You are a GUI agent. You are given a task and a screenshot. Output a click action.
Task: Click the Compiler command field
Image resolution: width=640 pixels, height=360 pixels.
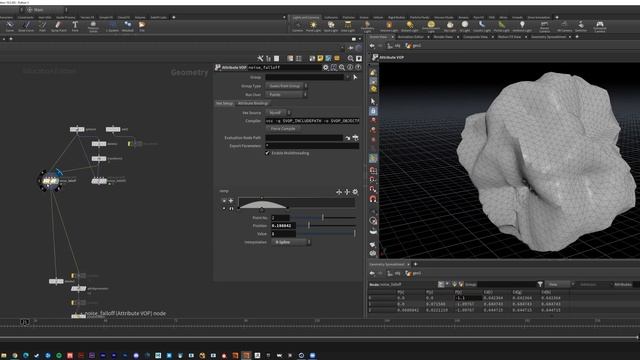(x=312, y=121)
